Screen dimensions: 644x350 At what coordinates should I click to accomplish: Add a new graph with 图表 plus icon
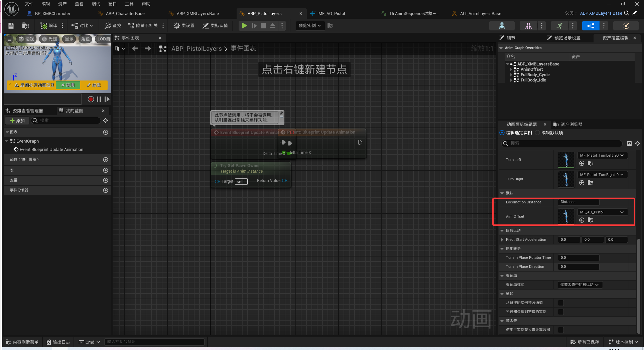click(106, 132)
